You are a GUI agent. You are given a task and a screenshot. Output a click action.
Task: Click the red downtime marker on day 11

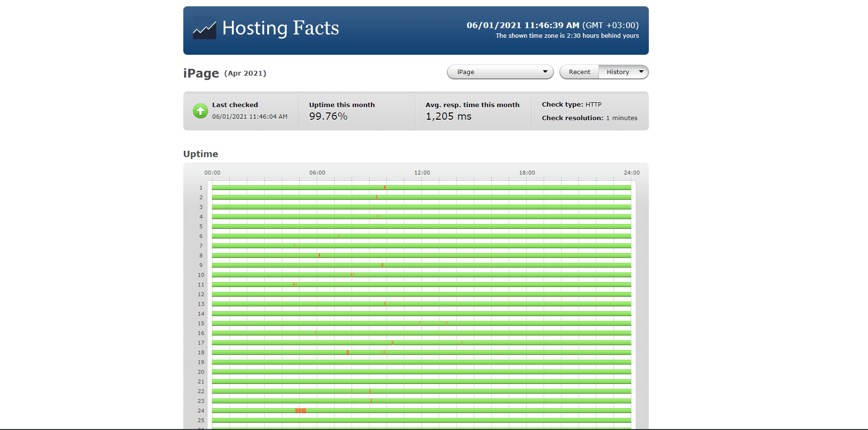tap(295, 285)
